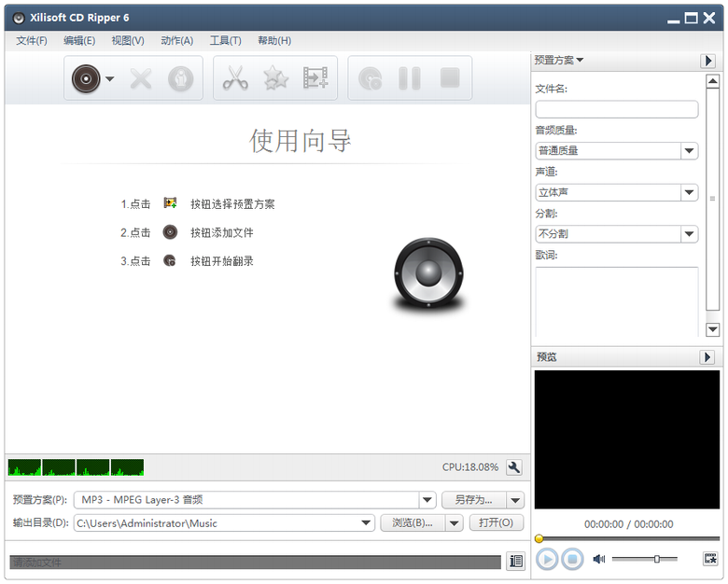Click the file info toolbar icon
Screen dimensions: 728x584
[181, 78]
